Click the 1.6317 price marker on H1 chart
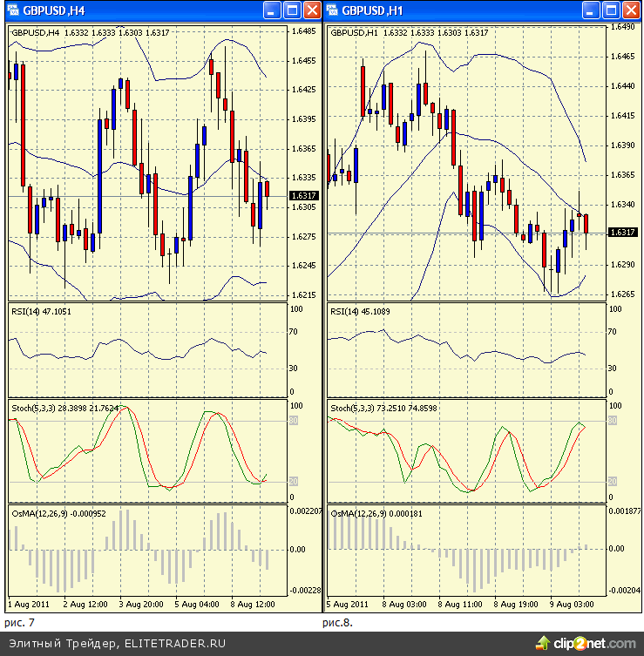This screenshot has width=644, height=656. pos(623,232)
